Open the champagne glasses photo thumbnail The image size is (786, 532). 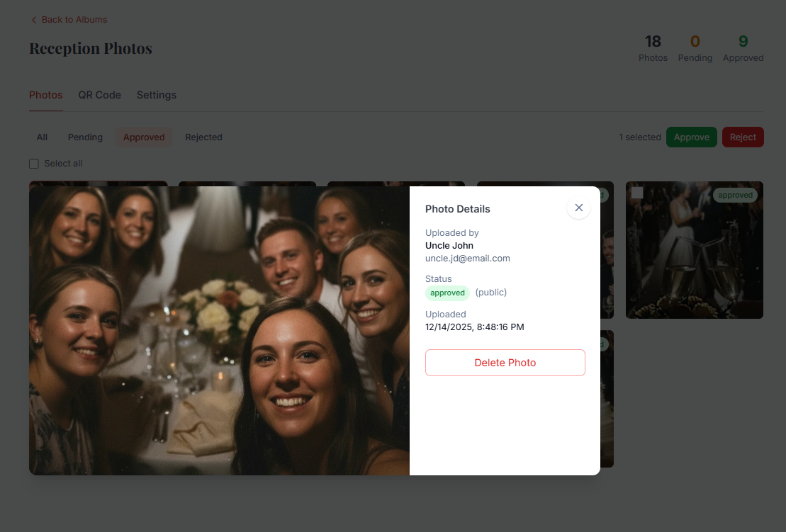pyautogui.click(x=695, y=250)
